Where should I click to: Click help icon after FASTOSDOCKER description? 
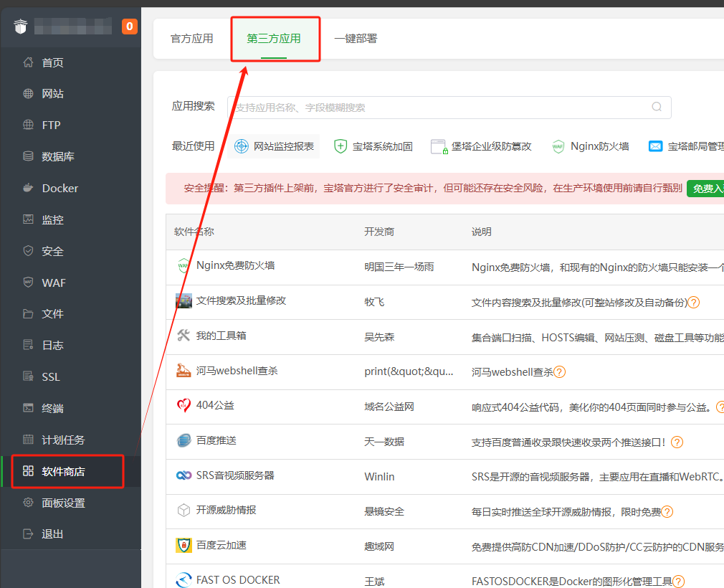(x=678, y=582)
